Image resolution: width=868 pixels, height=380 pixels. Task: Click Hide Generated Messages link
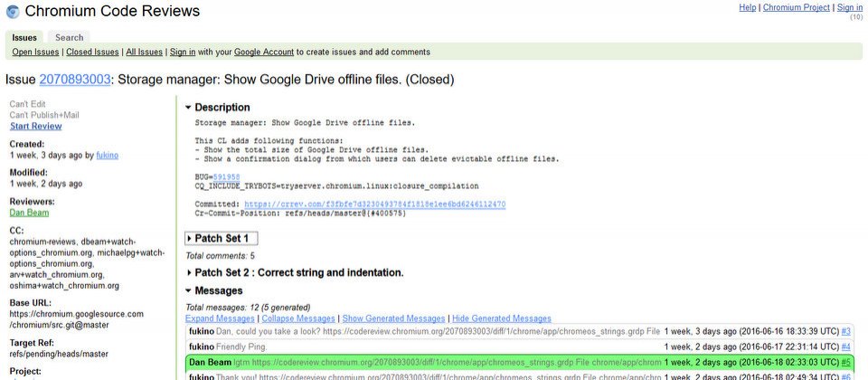click(x=501, y=318)
